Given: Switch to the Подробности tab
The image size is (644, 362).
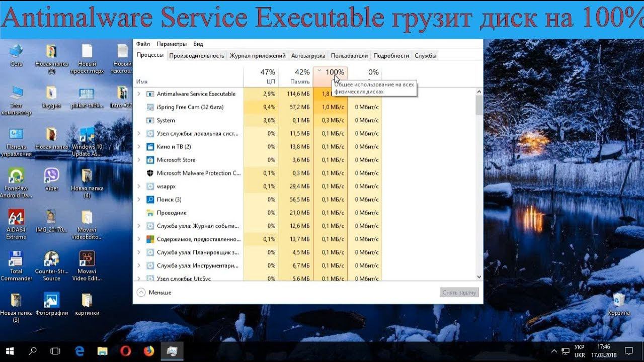Looking at the screenshot, I should pyautogui.click(x=391, y=56).
